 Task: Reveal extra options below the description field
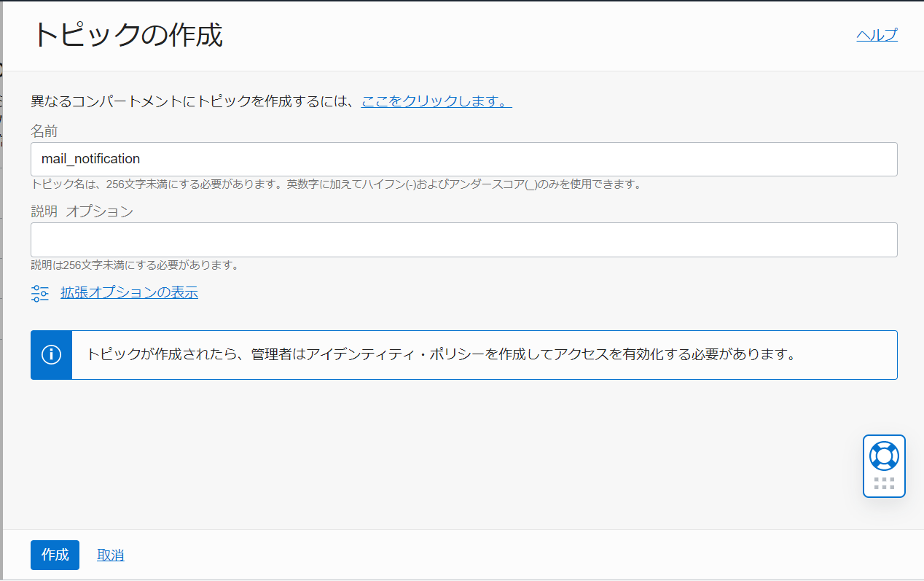pyautogui.click(x=129, y=292)
